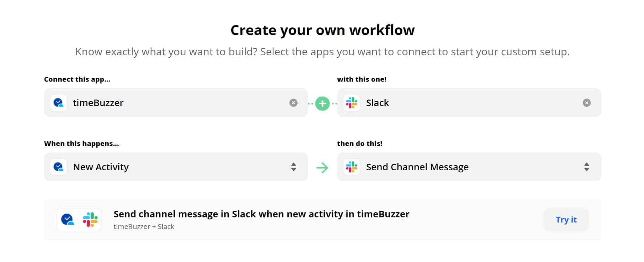Screen dimensions: 644x262
Task: Click the timeBuzzer icon in the app field
Action: coord(58,103)
